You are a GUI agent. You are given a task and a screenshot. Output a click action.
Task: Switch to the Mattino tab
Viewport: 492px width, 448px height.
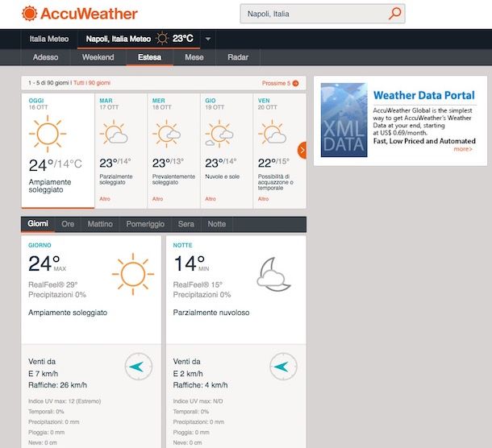point(100,224)
